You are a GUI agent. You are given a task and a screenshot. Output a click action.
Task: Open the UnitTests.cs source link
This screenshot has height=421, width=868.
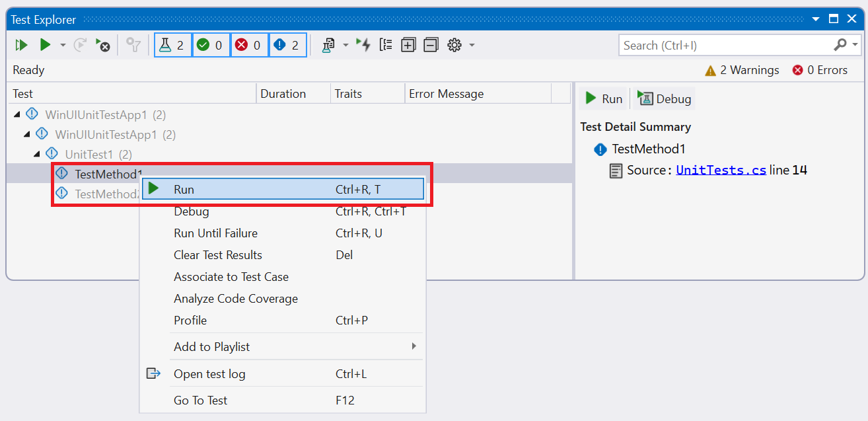tap(721, 170)
